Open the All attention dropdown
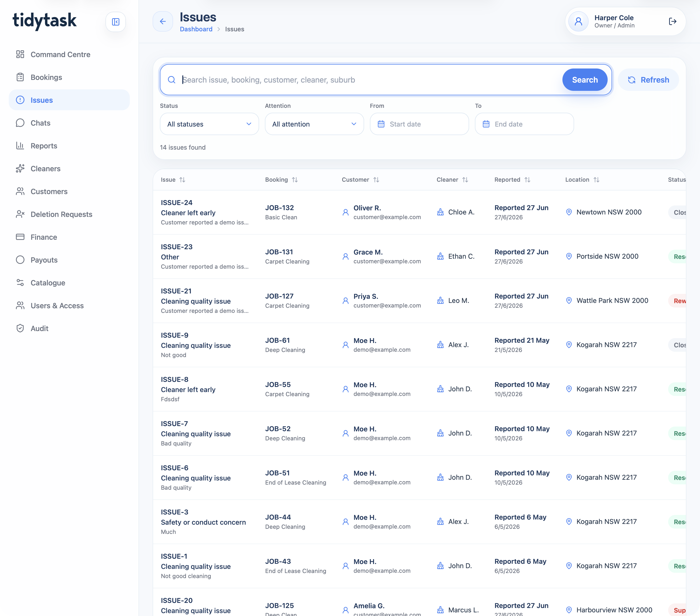Viewport: 700px width, 616px height. (314, 124)
